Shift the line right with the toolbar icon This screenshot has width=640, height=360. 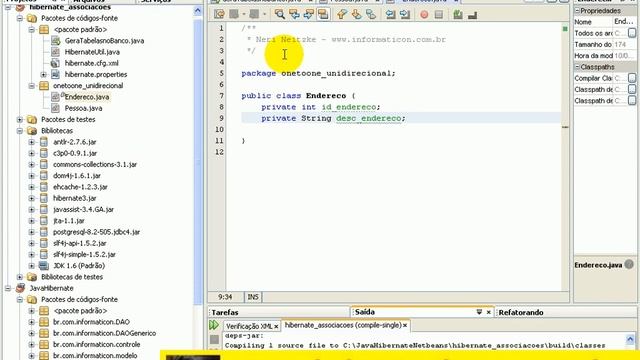(405, 15)
